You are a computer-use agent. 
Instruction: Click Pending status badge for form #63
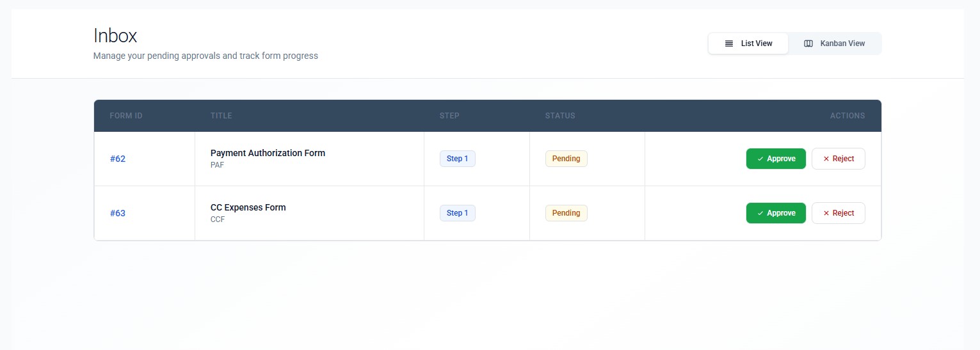click(566, 213)
